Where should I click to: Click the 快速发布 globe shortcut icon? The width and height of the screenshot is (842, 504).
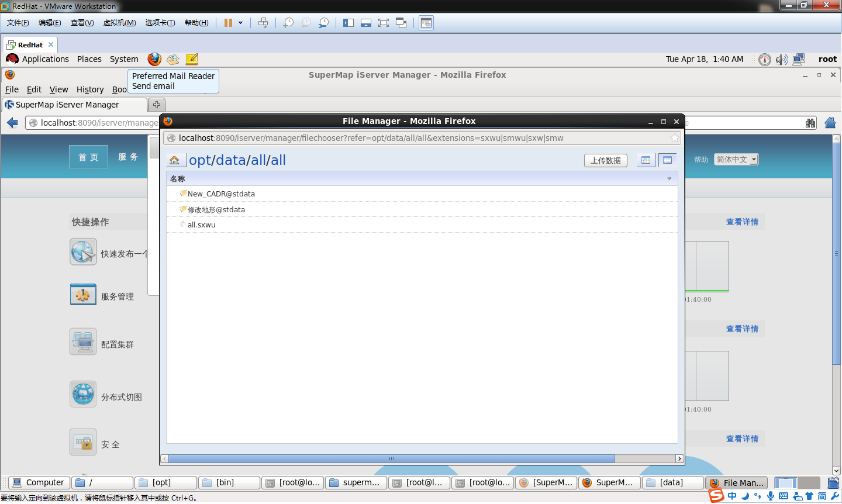point(83,252)
